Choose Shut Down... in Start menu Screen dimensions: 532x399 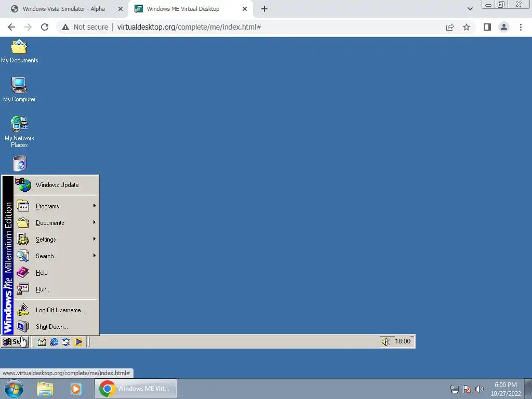tap(56, 326)
